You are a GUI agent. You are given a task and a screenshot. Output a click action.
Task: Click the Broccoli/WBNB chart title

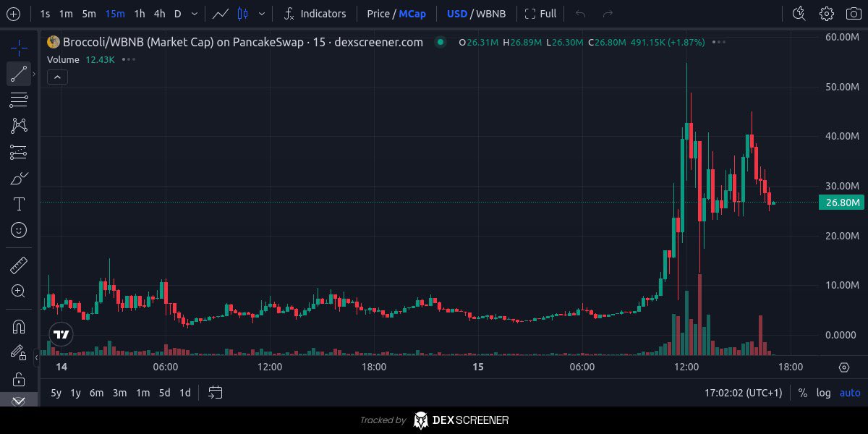pos(243,42)
